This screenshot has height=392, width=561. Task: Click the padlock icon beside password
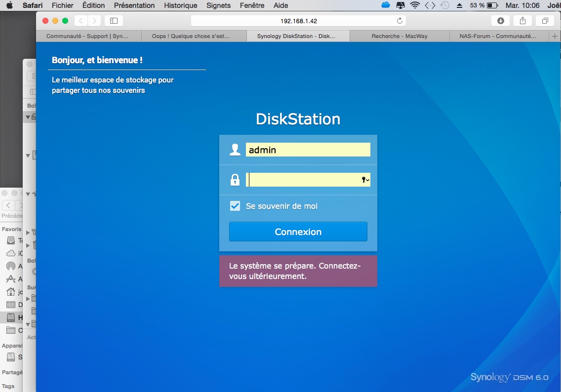235,180
